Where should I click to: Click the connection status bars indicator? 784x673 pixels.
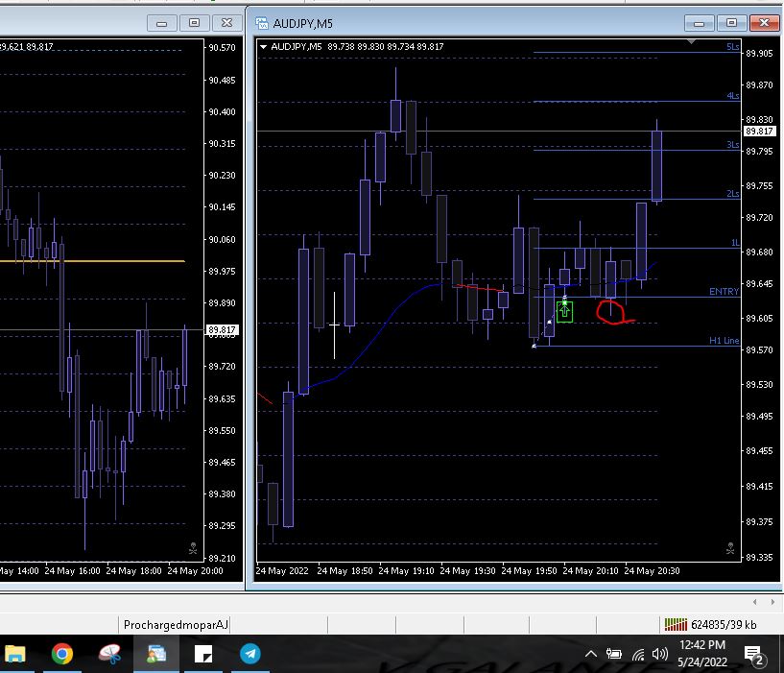(676, 624)
